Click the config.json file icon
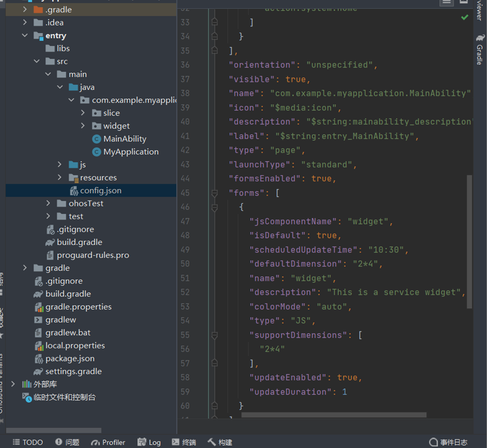 (x=74, y=191)
